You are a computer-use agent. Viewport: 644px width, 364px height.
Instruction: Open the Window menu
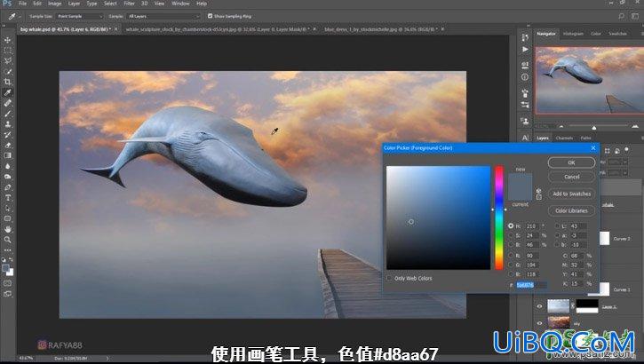point(180,4)
